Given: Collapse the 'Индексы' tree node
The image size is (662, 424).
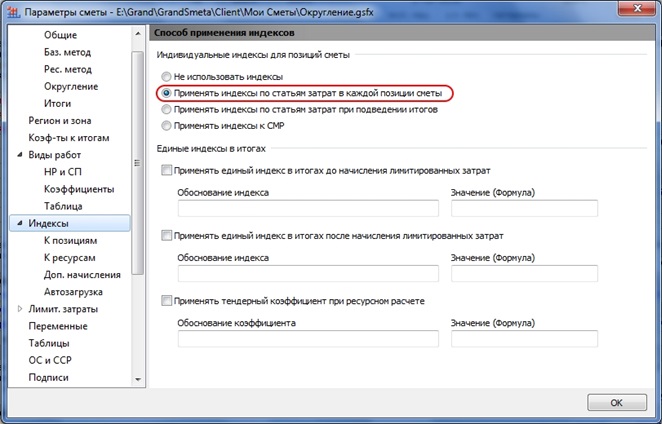Looking at the screenshot, I should [x=19, y=223].
